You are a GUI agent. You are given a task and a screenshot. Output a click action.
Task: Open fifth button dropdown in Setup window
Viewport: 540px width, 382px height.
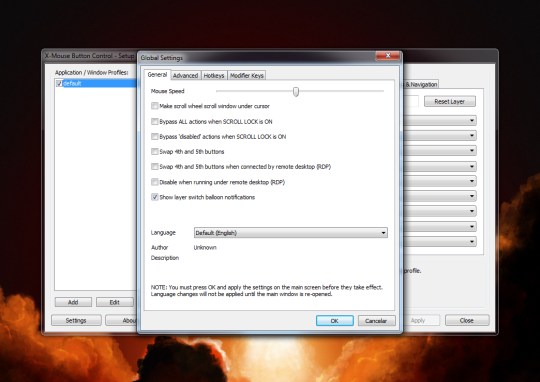coord(440,181)
